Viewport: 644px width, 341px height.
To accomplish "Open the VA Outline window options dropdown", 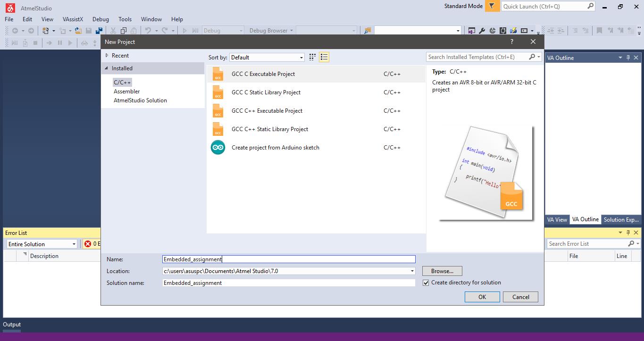I will point(620,58).
